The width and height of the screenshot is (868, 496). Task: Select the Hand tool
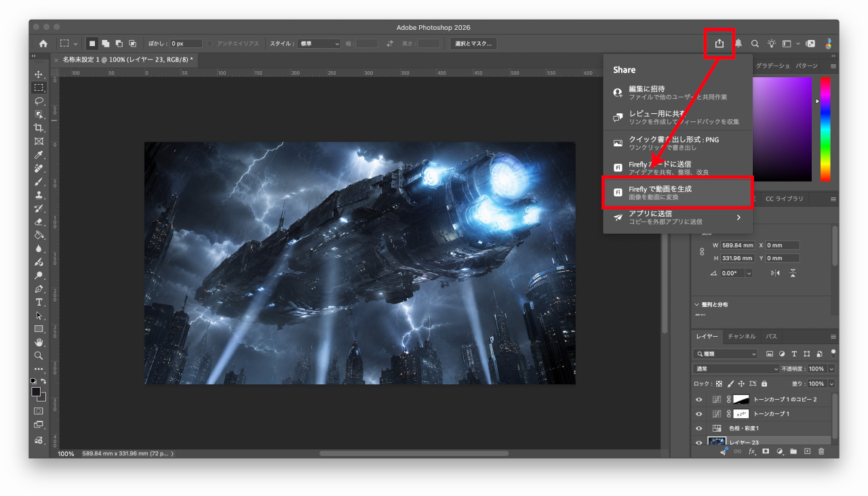[39, 342]
